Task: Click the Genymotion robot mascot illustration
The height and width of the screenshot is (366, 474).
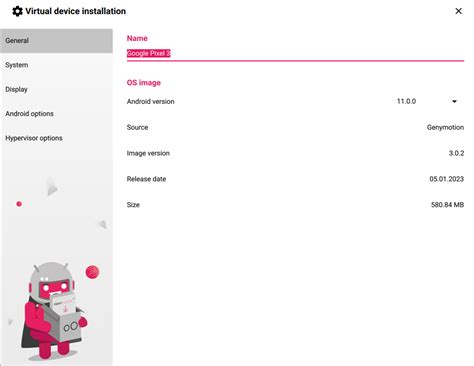Action: [x=53, y=310]
